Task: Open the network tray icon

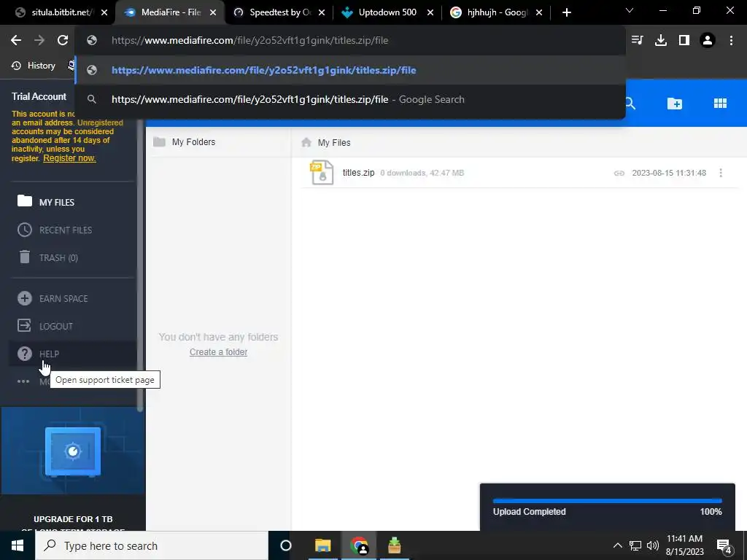Action: [635, 545]
